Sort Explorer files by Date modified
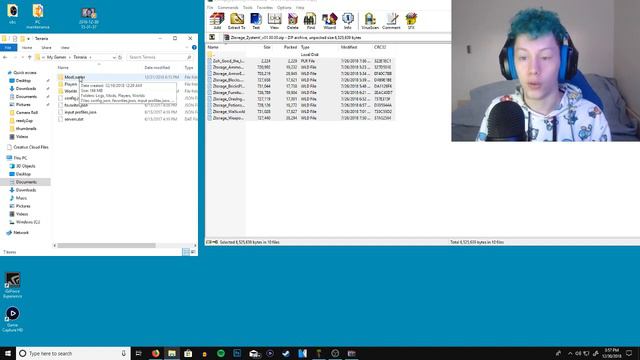 point(157,67)
